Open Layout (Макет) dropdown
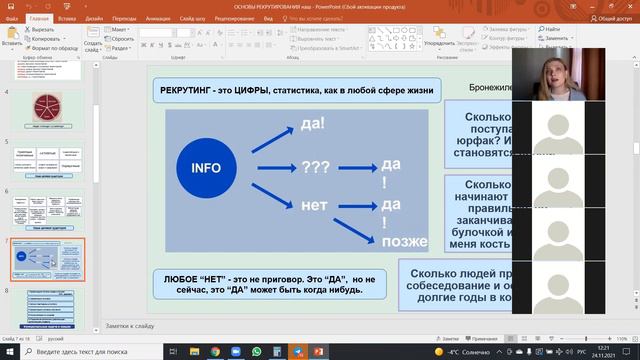 click(x=117, y=29)
